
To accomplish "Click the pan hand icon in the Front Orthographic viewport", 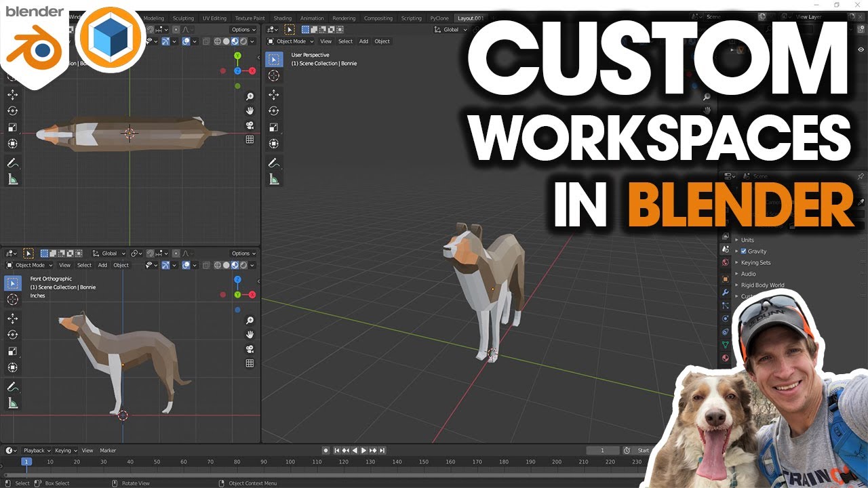I will coord(250,335).
